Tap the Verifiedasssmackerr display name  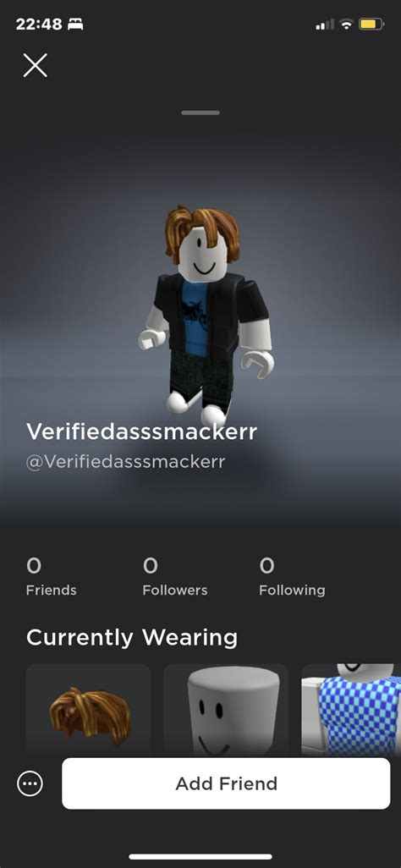coord(142,431)
